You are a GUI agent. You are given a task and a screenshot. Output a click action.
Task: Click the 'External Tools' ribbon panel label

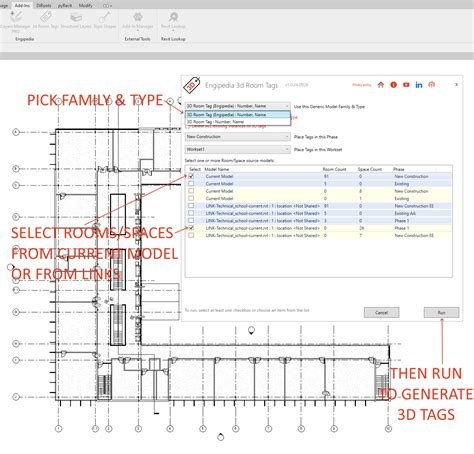[x=137, y=39]
